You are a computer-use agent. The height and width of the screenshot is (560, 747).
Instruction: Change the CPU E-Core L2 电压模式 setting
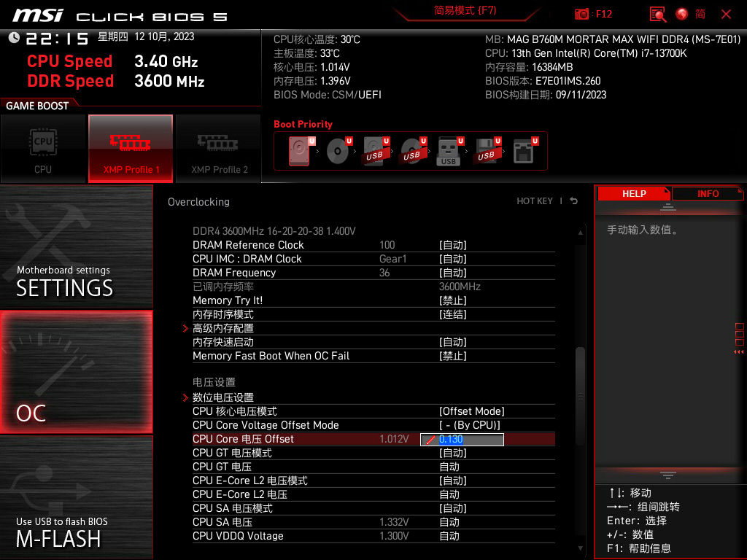[373, 481]
